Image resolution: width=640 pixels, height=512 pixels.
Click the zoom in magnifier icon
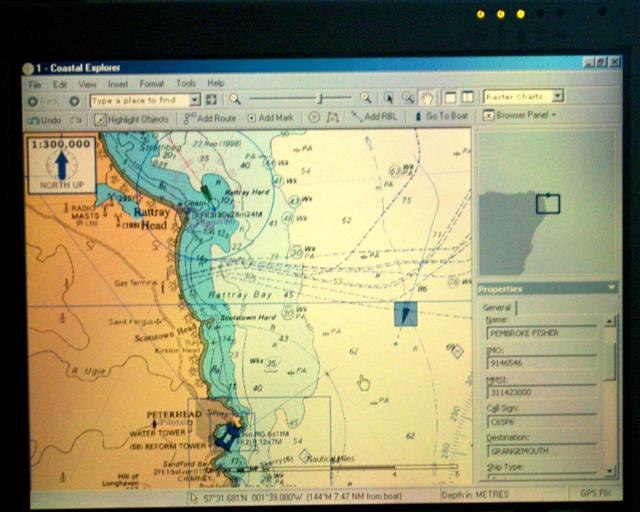pyautogui.click(x=365, y=97)
